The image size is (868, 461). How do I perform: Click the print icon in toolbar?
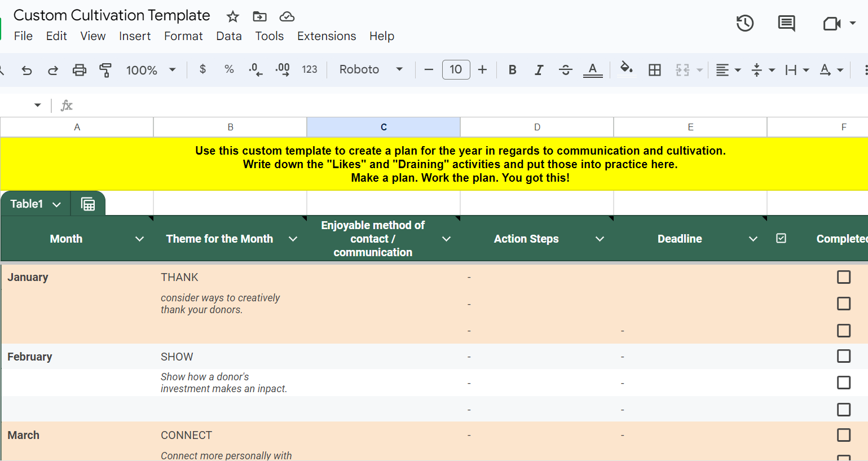(80, 70)
